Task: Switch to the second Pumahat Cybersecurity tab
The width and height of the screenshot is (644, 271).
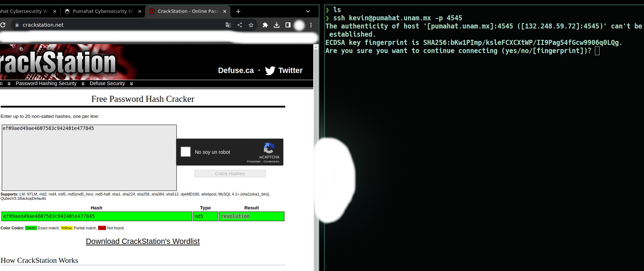Action: (102, 11)
